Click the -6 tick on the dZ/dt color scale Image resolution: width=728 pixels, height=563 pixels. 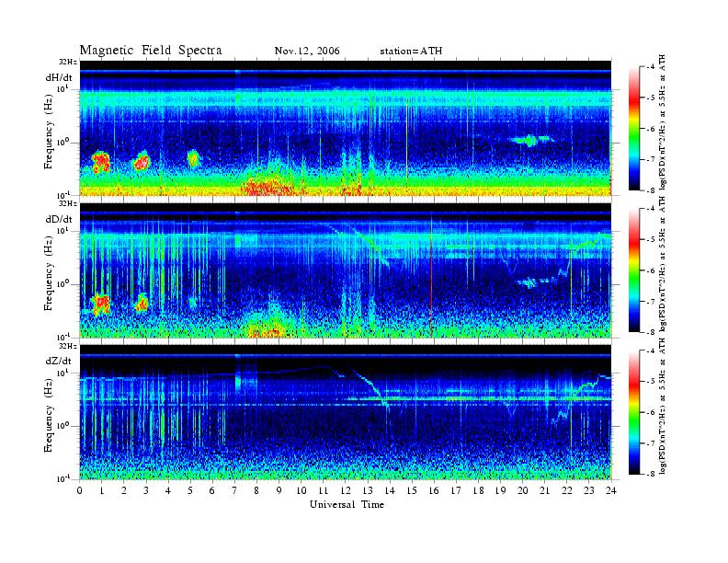[650, 412]
